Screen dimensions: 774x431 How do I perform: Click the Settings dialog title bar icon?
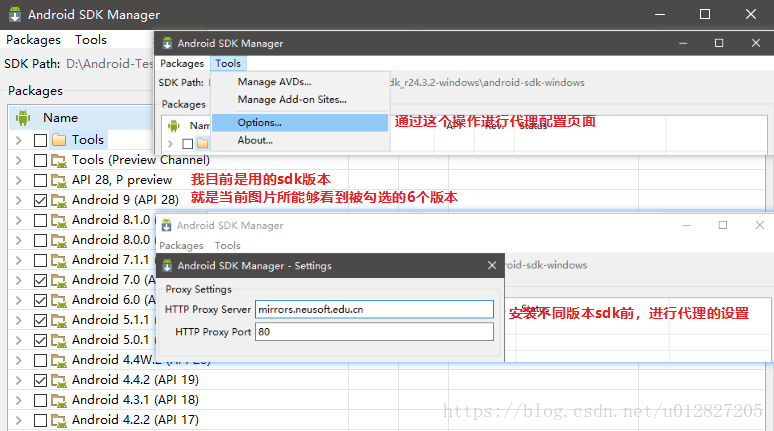tap(167, 266)
